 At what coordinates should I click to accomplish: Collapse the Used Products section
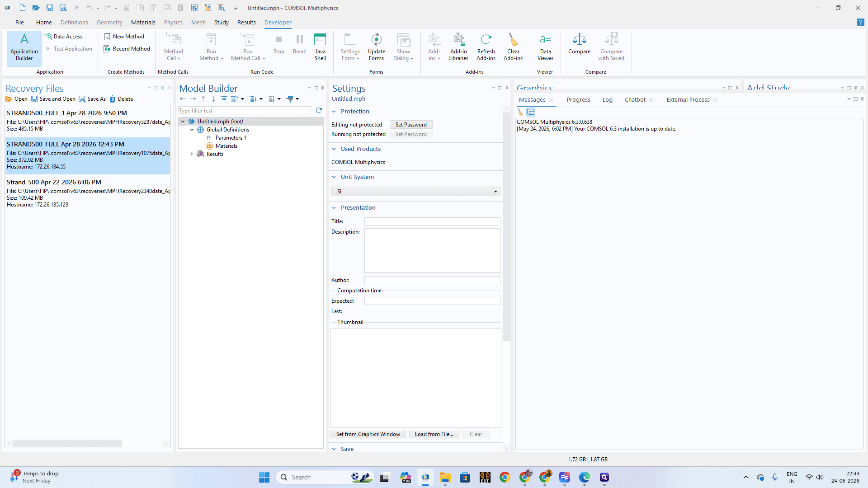coord(334,149)
